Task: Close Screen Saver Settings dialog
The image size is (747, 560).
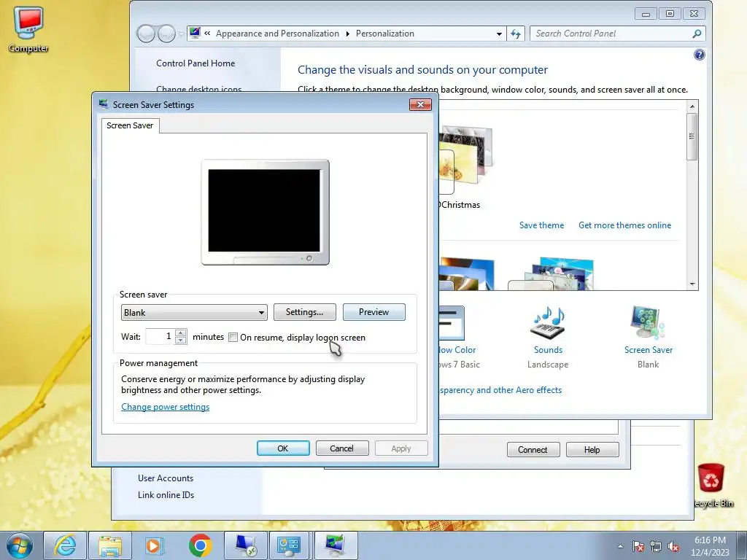Action: [420, 105]
